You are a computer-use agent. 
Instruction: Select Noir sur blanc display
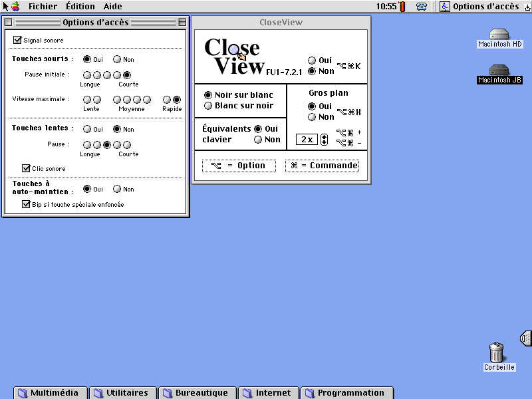[208, 95]
